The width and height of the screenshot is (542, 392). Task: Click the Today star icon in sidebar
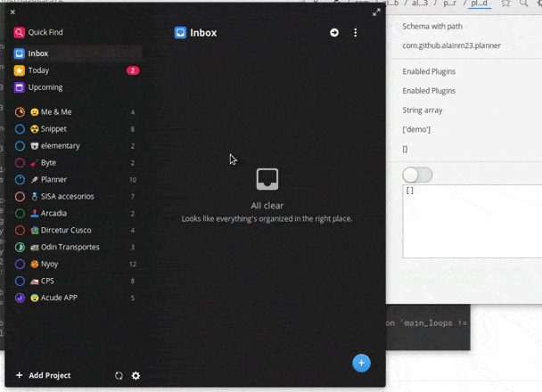click(x=20, y=70)
